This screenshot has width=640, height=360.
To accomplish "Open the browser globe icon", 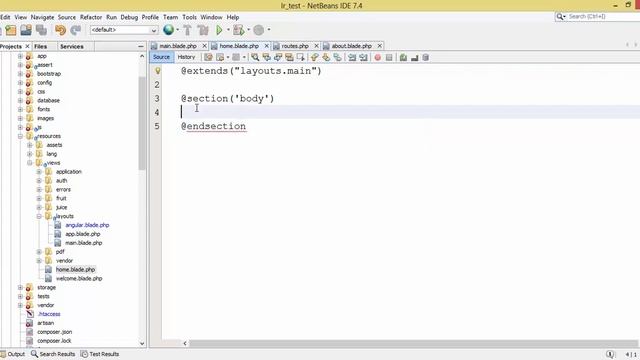I will click(168, 30).
